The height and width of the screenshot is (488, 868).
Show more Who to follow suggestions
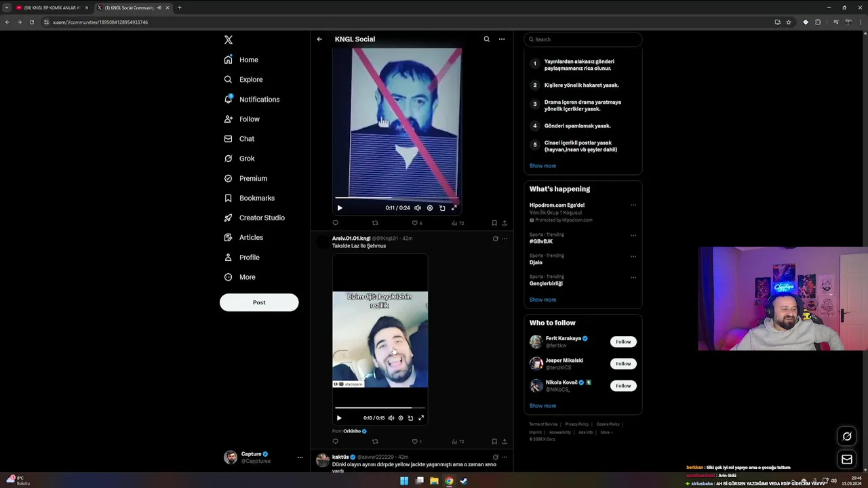point(542,406)
